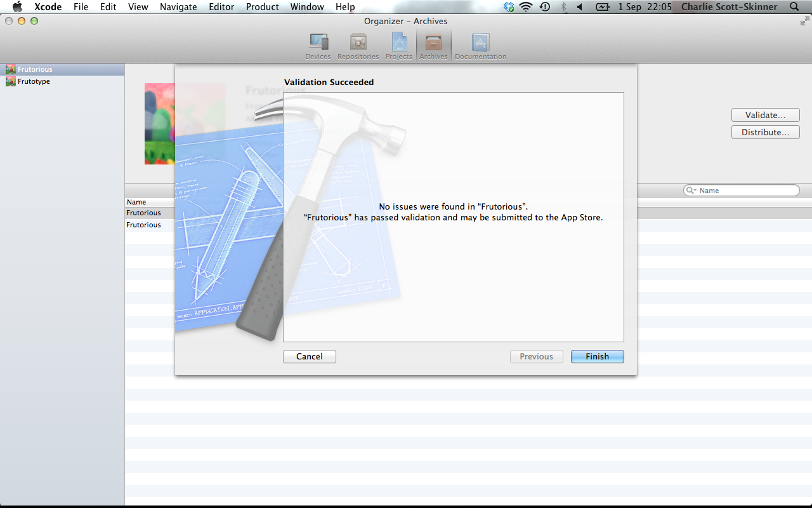Click Cancel in the validation dialog
This screenshot has width=812, height=508.
point(309,357)
